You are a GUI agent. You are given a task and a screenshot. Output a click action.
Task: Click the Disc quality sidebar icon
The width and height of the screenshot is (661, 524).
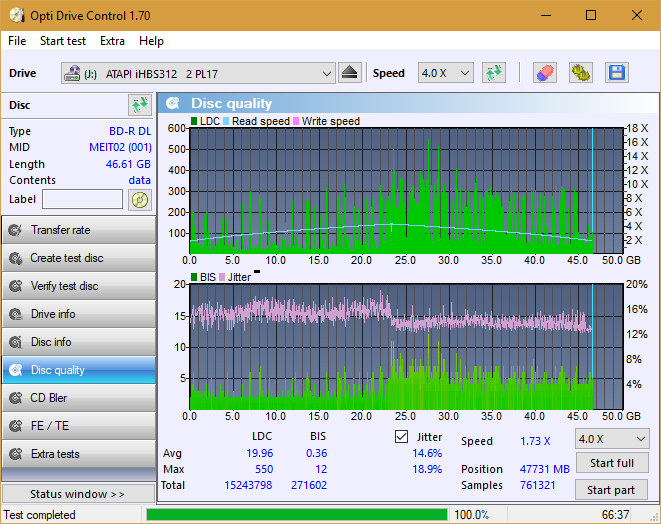click(16, 370)
